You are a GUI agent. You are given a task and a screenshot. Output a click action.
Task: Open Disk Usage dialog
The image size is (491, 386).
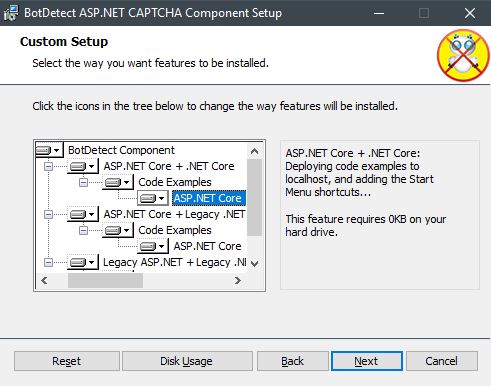(187, 361)
